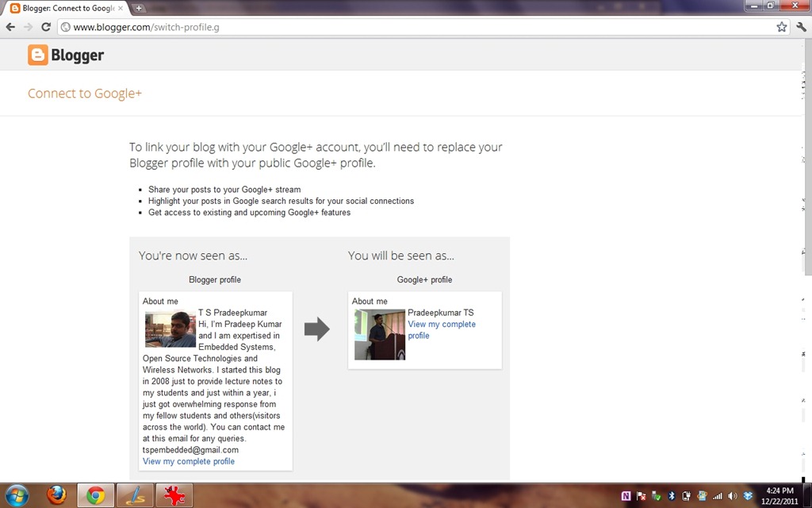This screenshot has width=812, height=508.
Task: Open a new tab with the plus button
Action: [x=138, y=8]
